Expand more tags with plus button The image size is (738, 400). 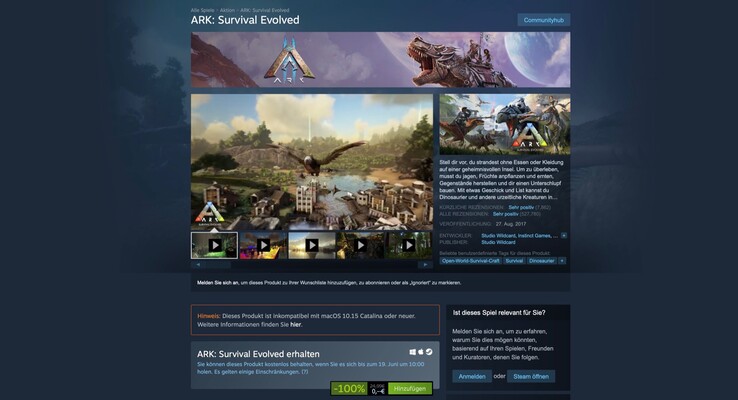tap(562, 261)
